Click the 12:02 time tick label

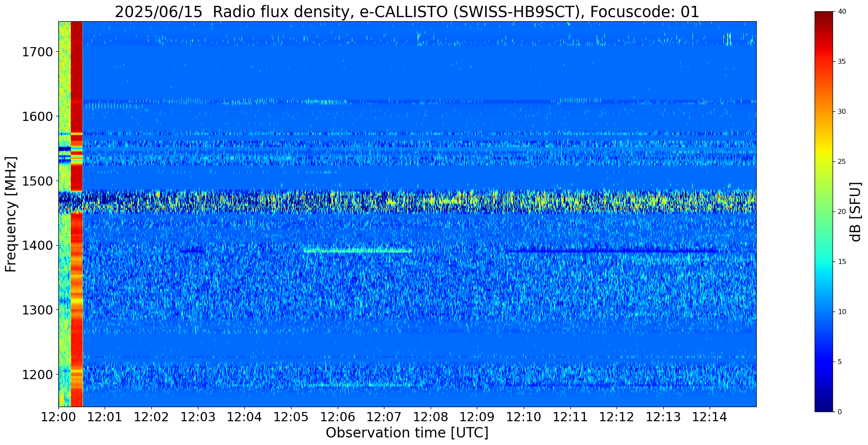point(151,417)
